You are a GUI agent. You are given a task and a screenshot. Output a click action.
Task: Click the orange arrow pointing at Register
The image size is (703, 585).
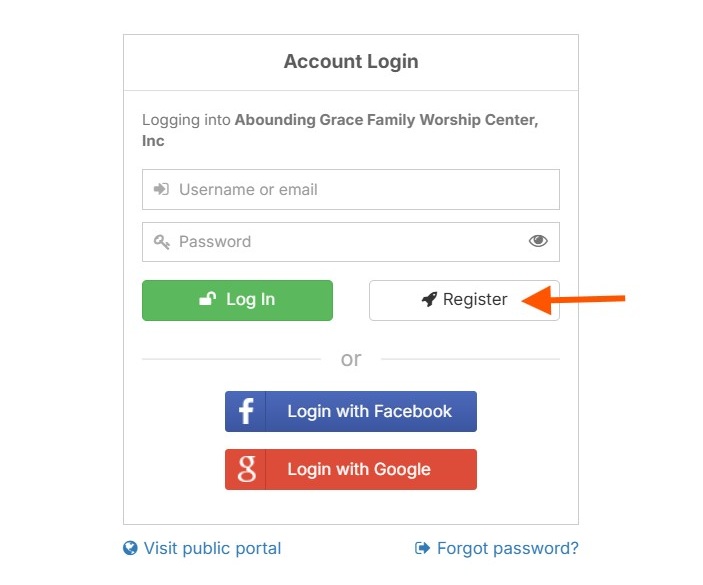(x=573, y=300)
